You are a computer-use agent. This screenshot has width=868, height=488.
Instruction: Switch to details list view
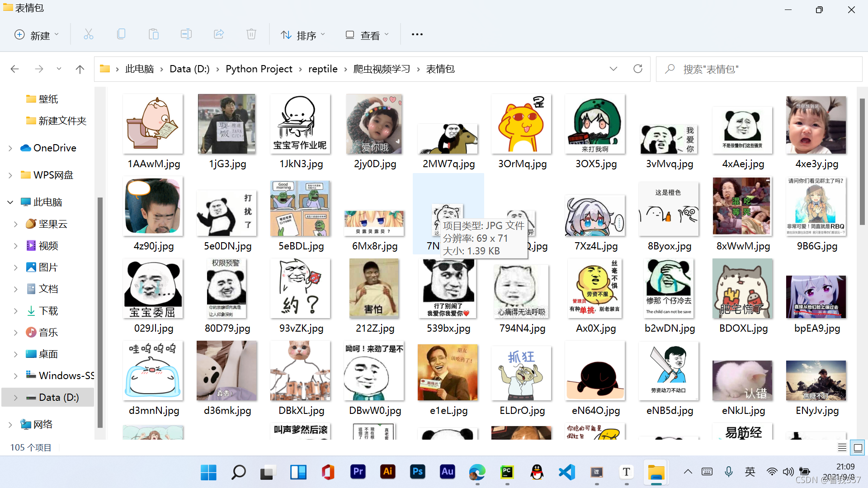pos(842,447)
